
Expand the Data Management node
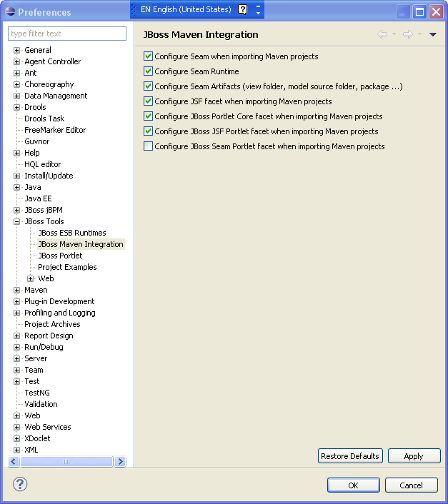16,96
